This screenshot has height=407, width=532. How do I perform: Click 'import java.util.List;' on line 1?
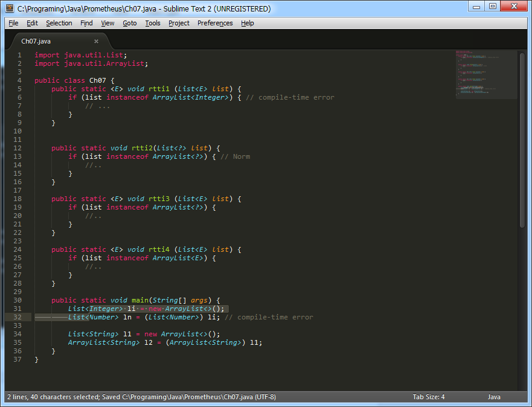point(81,55)
